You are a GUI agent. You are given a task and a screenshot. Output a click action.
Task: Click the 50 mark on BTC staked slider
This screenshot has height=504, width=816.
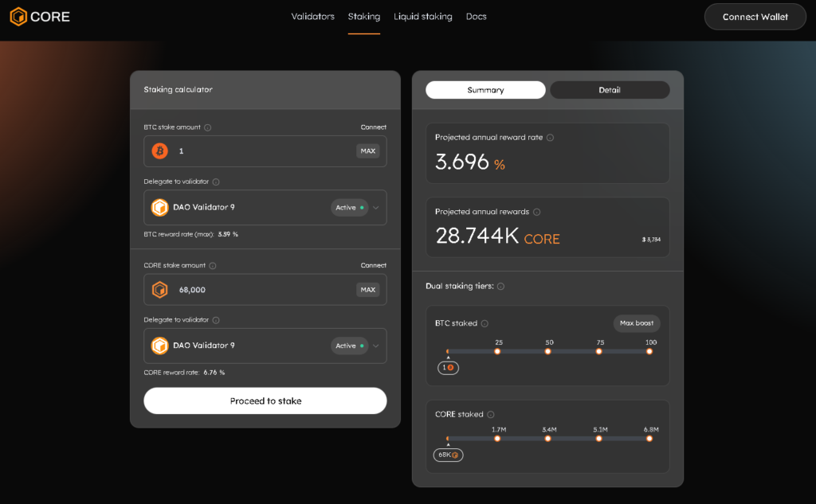tap(548, 350)
